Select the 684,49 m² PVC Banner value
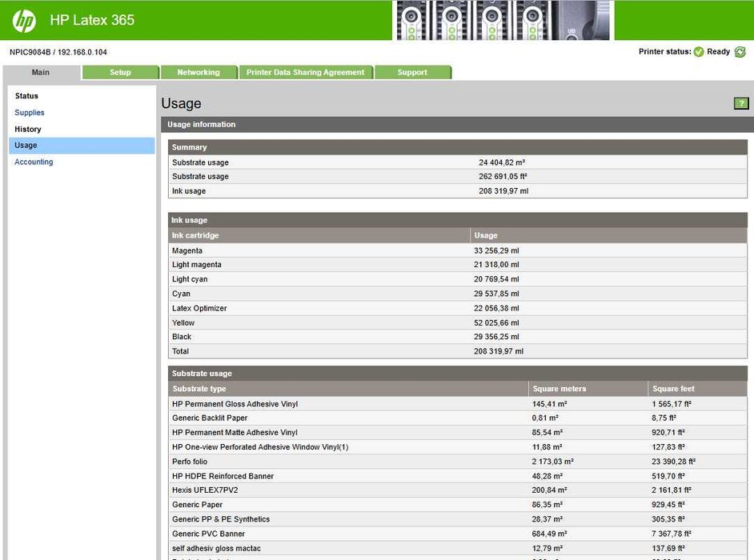Screen dimensions: 754x560 549,534
